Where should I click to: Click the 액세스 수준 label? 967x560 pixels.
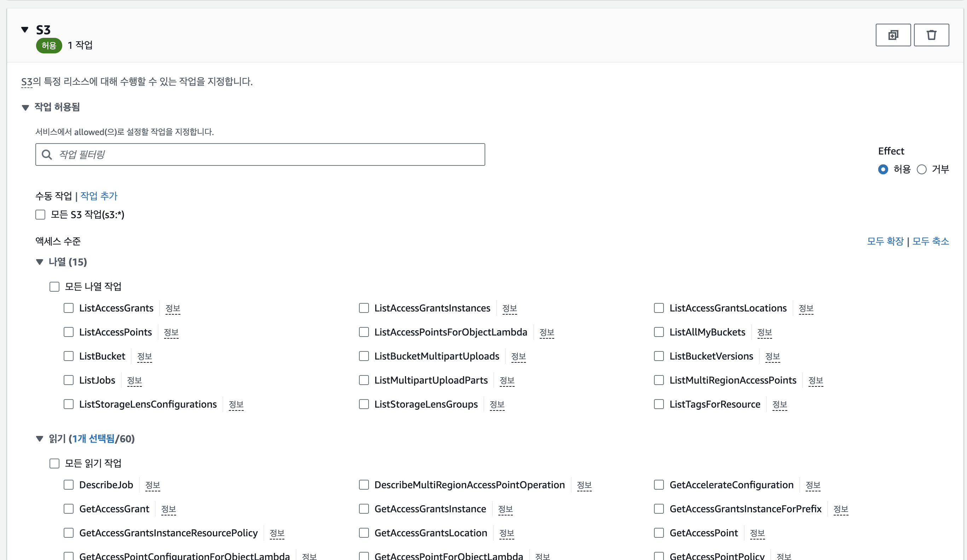(58, 241)
